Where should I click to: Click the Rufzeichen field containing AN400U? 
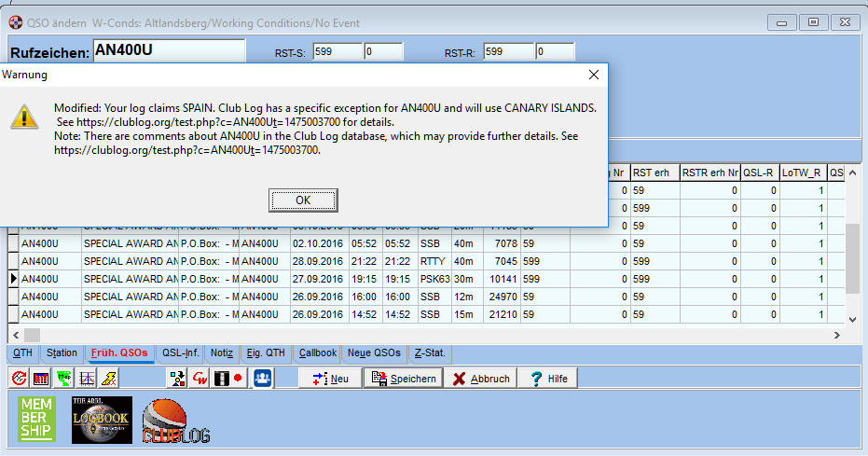click(169, 50)
